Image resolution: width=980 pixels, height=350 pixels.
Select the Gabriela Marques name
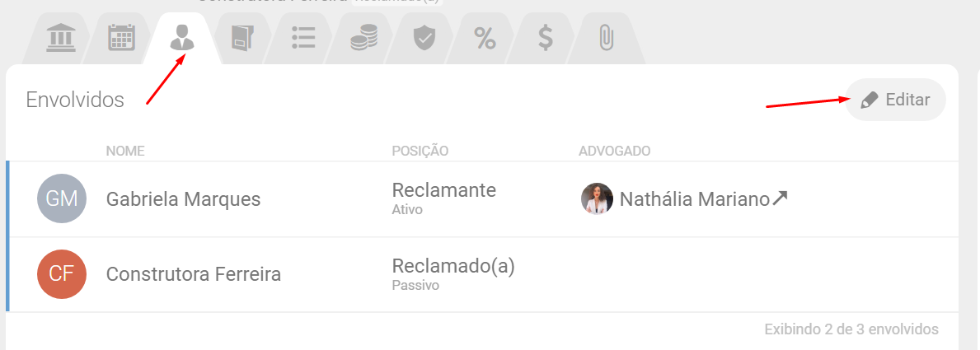click(183, 199)
